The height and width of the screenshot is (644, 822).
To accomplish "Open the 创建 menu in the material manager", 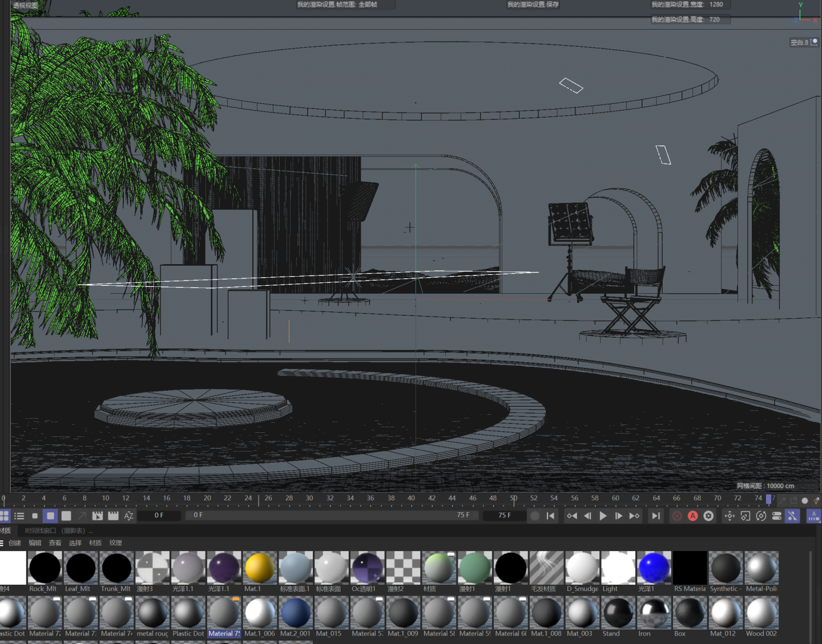I will tap(14, 543).
